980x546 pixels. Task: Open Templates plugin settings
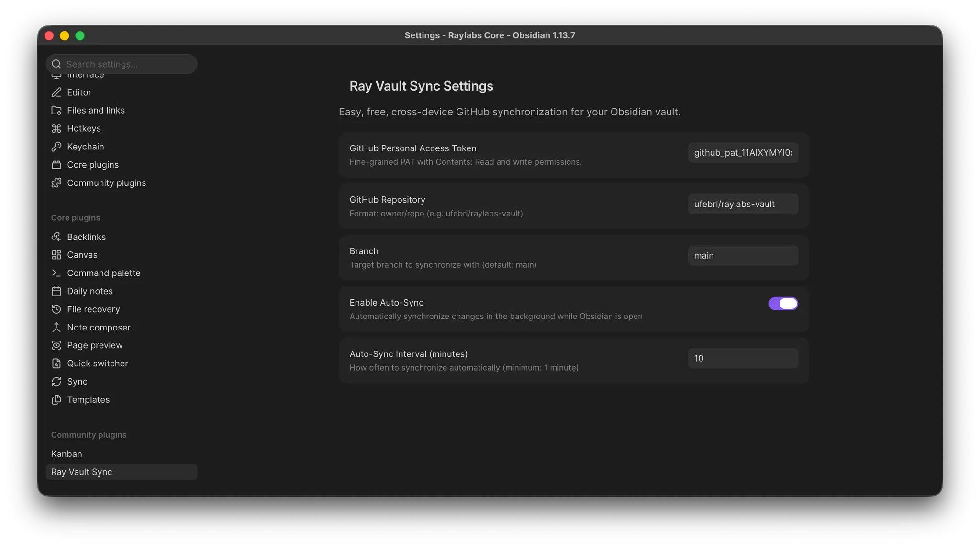coord(122,400)
